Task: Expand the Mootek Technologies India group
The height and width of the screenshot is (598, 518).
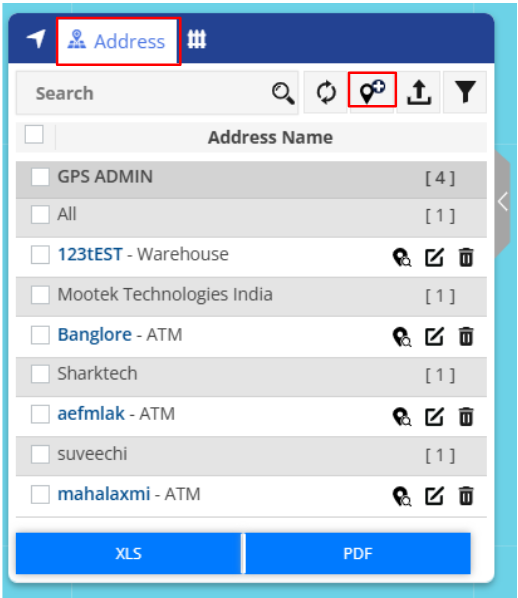Action: [x=251, y=296]
